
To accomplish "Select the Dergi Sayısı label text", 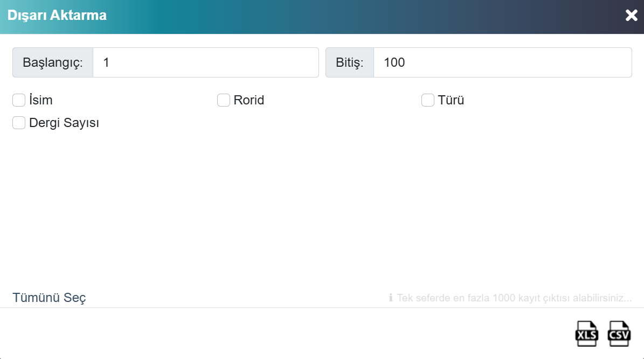I will click(64, 123).
